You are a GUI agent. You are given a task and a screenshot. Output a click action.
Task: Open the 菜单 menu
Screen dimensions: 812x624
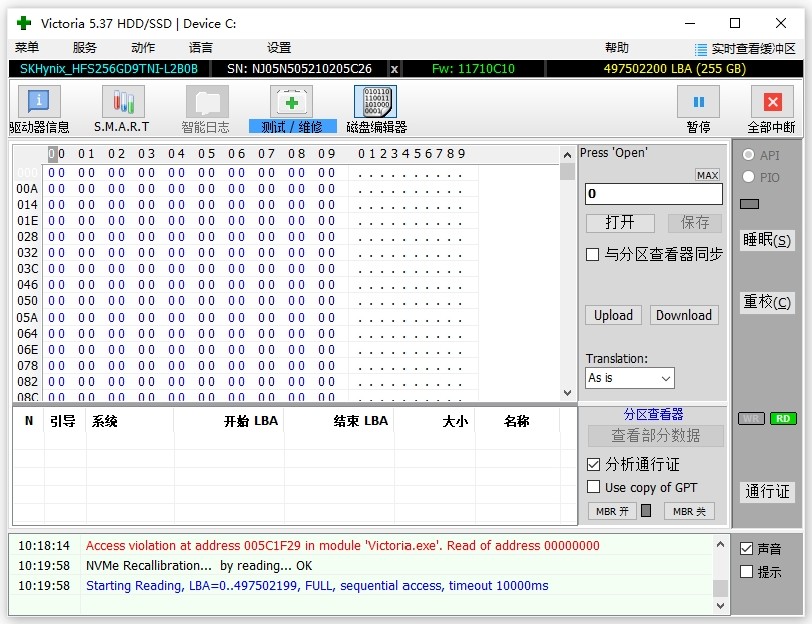click(x=27, y=48)
